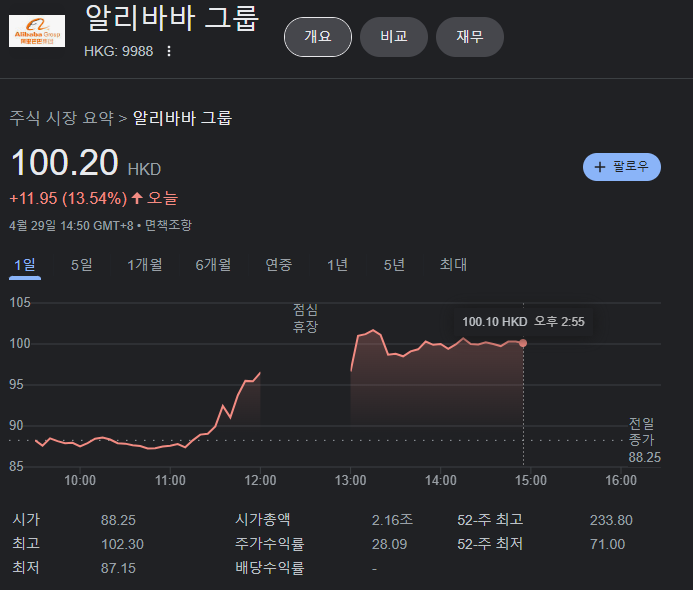This screenshot has width=693, height=590.
Task: Click the 시가 value 88.25
Action: [118, 520]
